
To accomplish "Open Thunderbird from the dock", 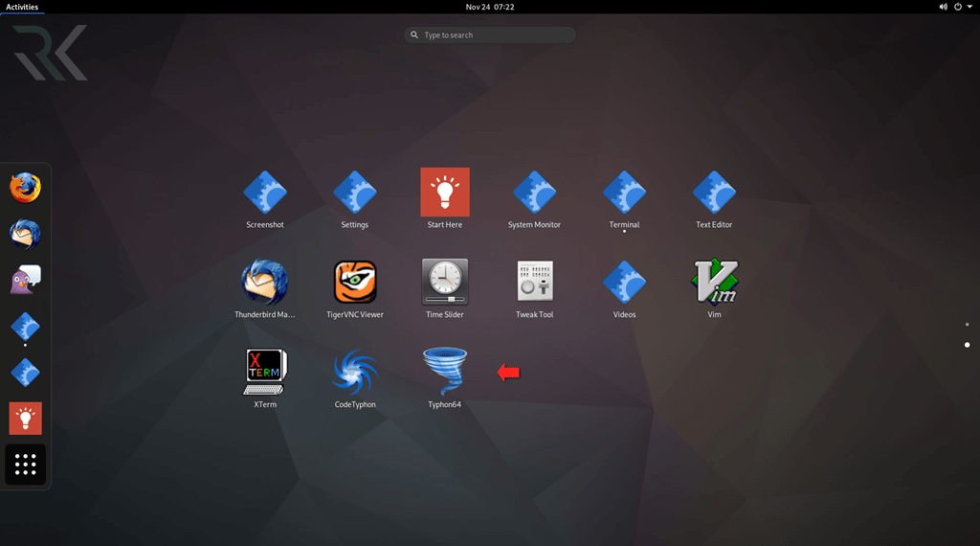I will pos(25,234).
